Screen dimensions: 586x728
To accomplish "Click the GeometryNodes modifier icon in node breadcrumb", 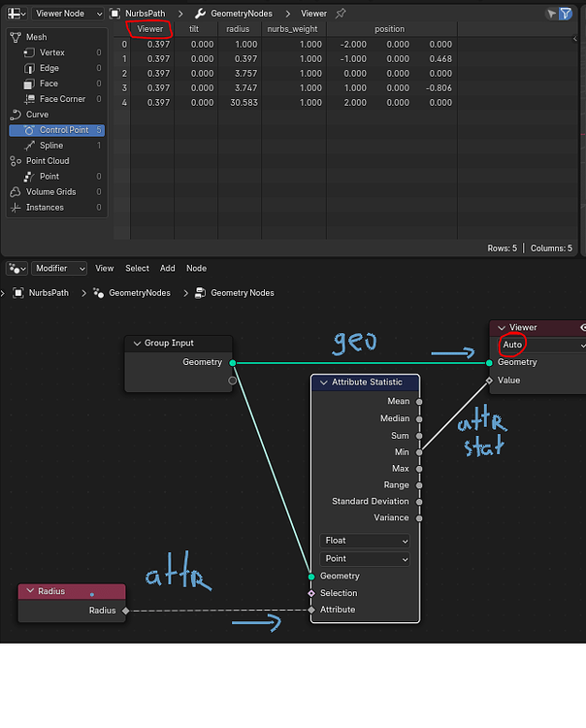I will pos(98,293).
